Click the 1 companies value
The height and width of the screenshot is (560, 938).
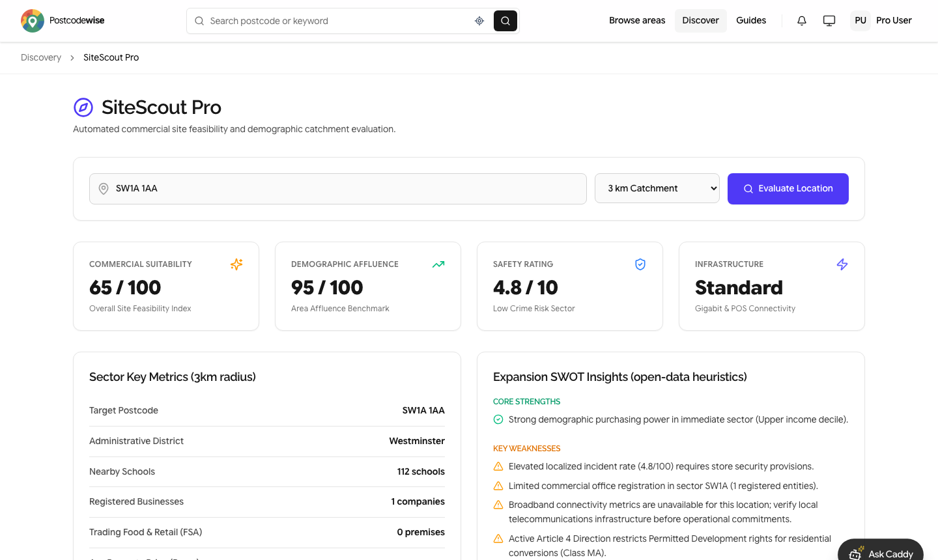pyautogui.click(x=418, y=502)
